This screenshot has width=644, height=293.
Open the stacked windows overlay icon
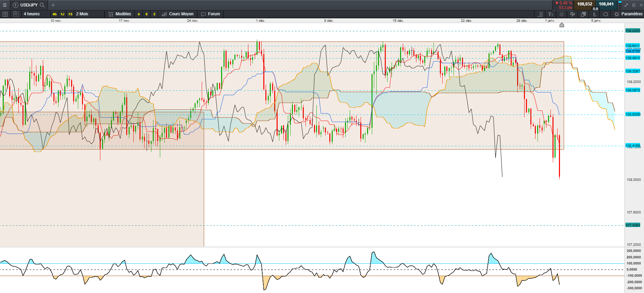point(583,14)
